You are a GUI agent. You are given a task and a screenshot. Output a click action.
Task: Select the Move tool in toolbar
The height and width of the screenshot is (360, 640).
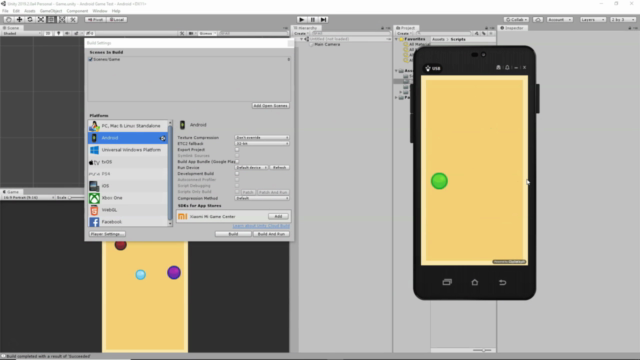coord(19,20)
